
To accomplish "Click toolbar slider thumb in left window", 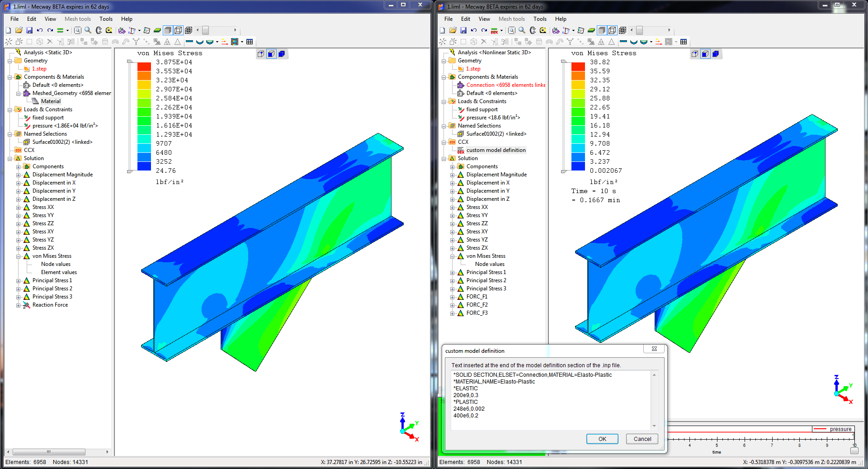I will point(206,30).
